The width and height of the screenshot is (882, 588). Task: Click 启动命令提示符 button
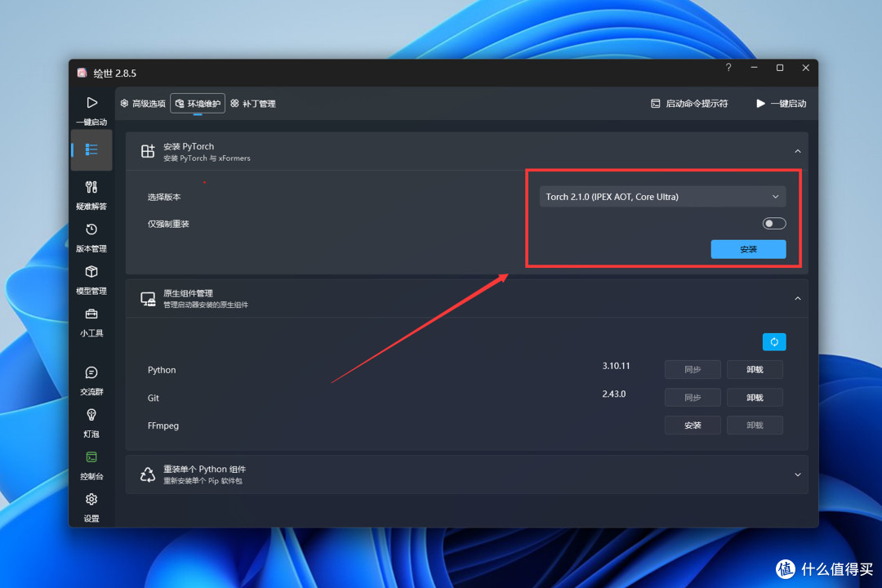pyautogui.click(x=689, y=104)
